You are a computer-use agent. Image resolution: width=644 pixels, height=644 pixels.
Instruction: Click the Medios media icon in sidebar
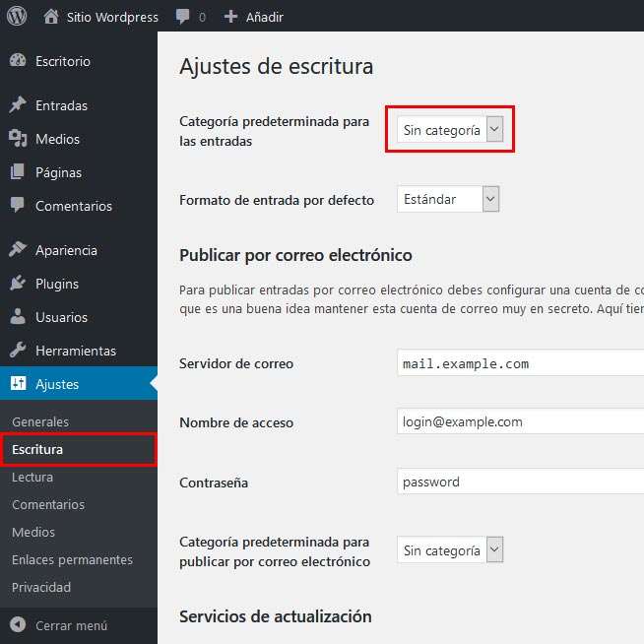coord(18,139)
